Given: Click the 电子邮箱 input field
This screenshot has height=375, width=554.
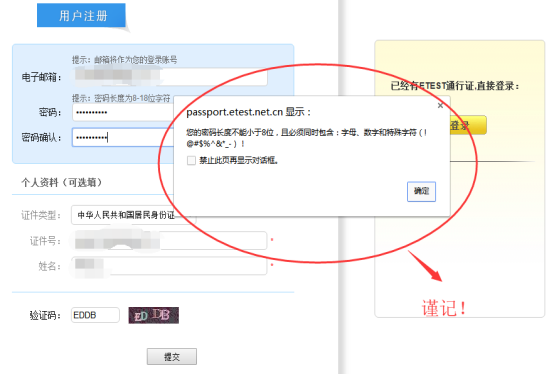Looking at the screenshot, I should click(x=170, y=77).
